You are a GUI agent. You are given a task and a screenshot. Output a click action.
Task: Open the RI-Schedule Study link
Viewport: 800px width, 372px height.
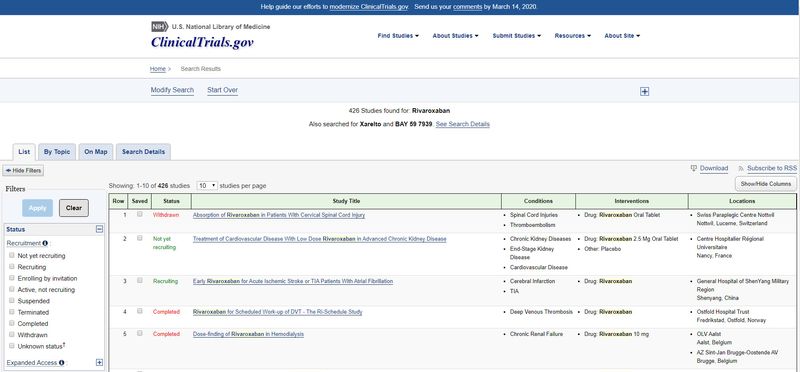278,312
